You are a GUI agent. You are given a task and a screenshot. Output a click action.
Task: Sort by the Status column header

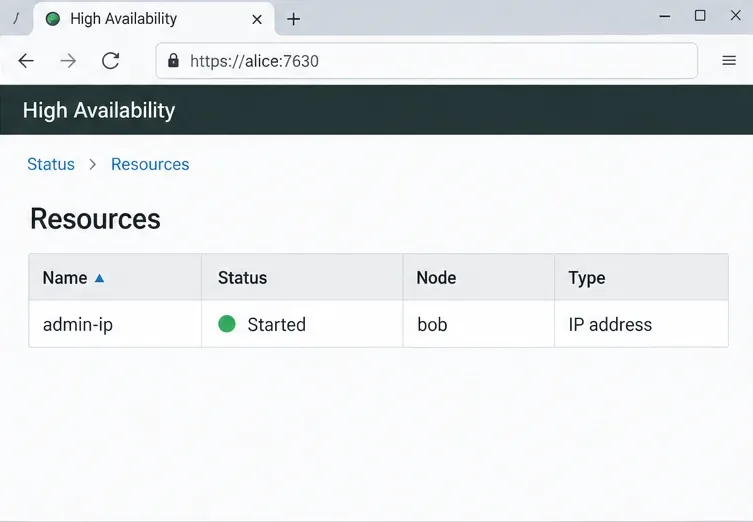302,278
